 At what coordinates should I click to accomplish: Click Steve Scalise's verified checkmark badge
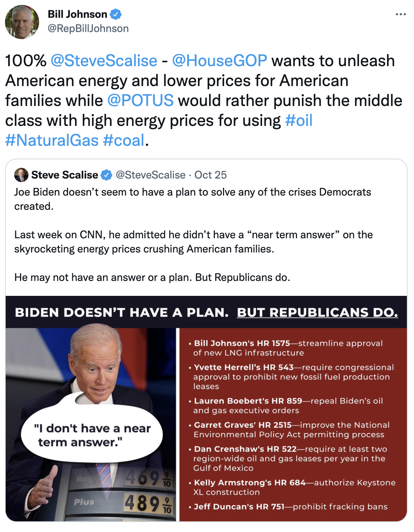coord(106,175)
